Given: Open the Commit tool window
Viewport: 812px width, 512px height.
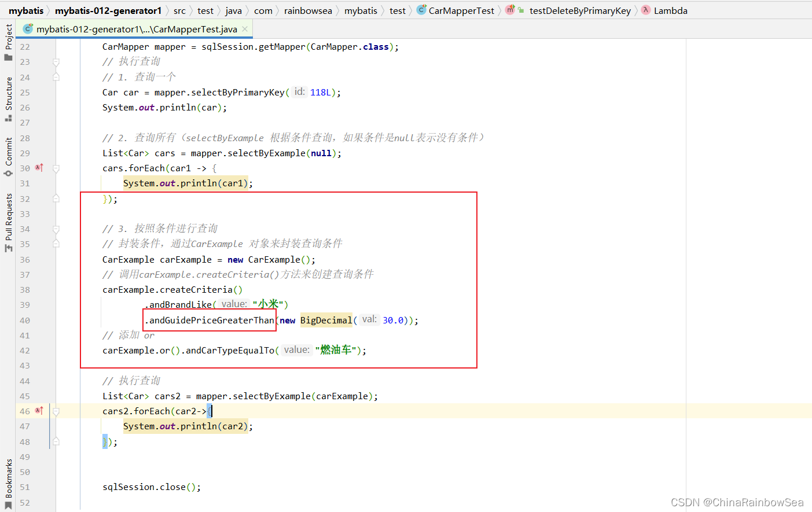Looking at the screenshot, I should point(8,156).
